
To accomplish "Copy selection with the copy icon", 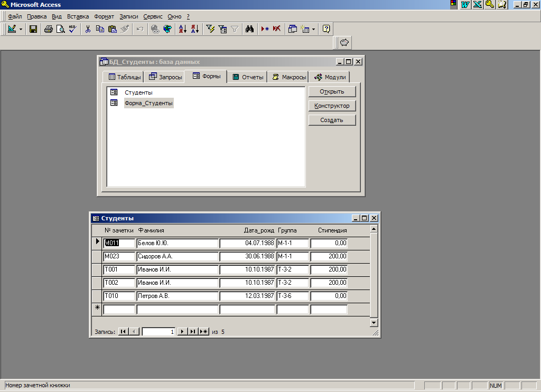I will pos(100,29).
